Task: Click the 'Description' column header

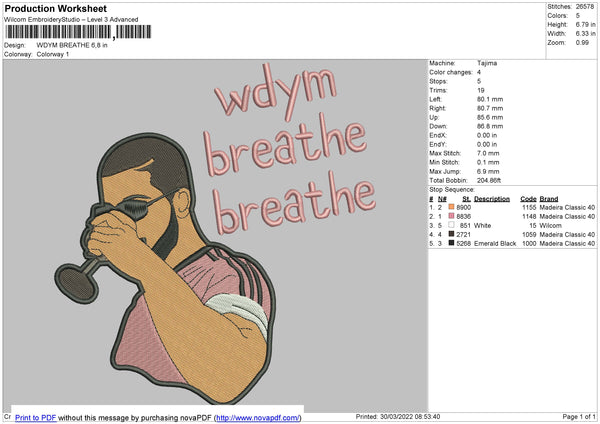Action: (492, 199)
